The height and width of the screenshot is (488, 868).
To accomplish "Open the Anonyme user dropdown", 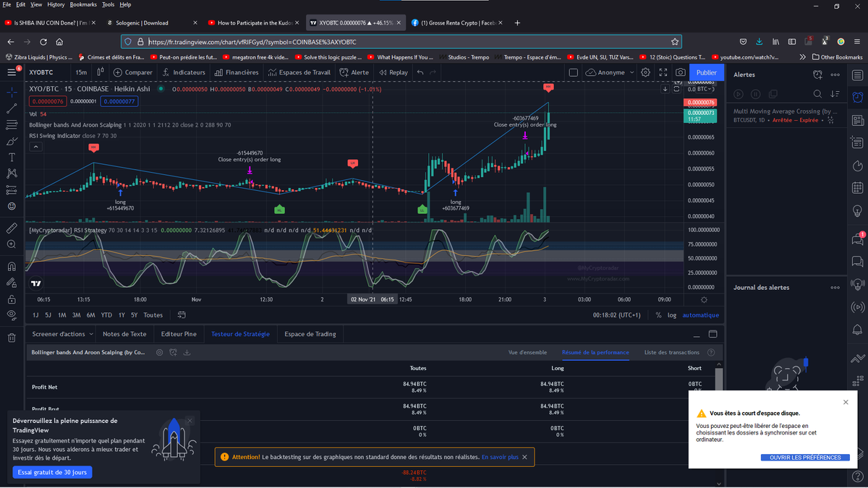I will coord(610,72).
